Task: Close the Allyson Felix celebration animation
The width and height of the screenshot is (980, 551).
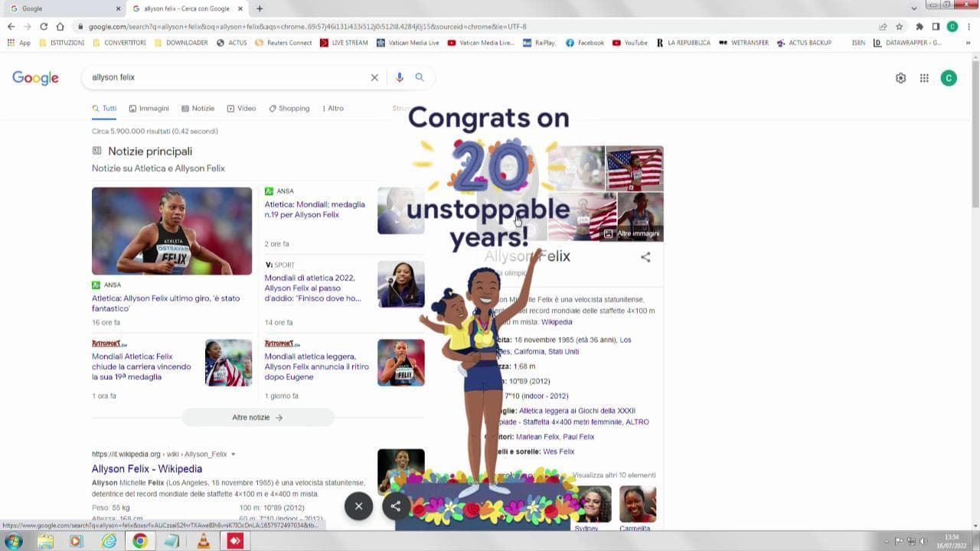Action: click(358, 506)
